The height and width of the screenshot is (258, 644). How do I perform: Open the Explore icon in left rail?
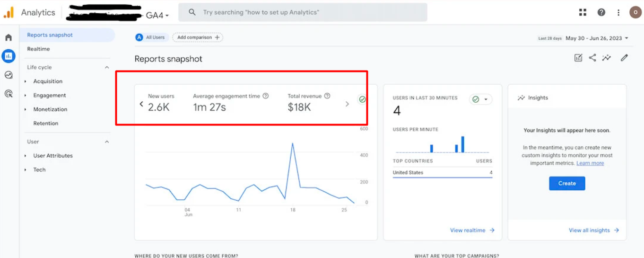pyautogui.click(x=9, y=75)
